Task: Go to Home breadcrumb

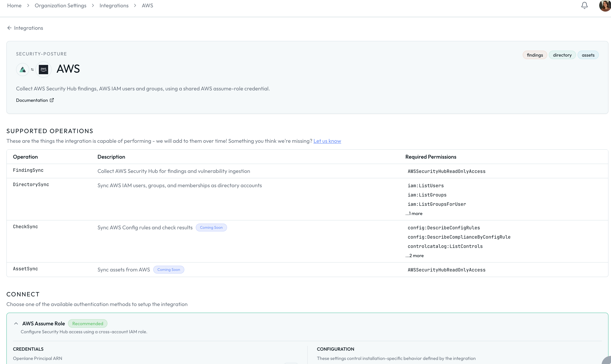Action: 14,5
